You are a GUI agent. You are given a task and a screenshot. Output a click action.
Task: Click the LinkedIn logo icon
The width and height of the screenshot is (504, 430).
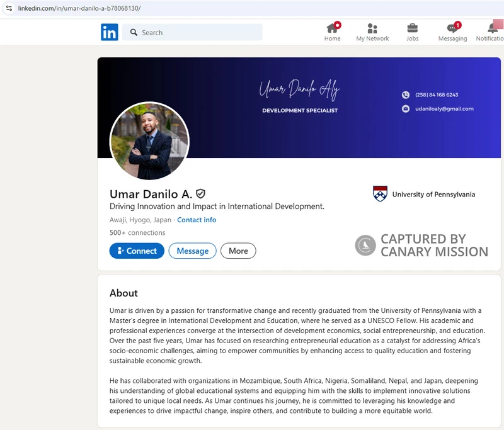109,32
